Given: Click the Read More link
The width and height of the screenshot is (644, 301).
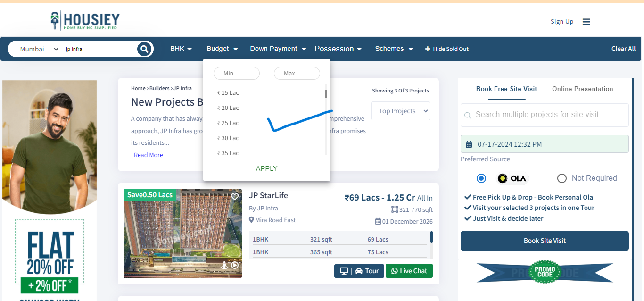Looking at the screenshot, I should tap(148, 155).
